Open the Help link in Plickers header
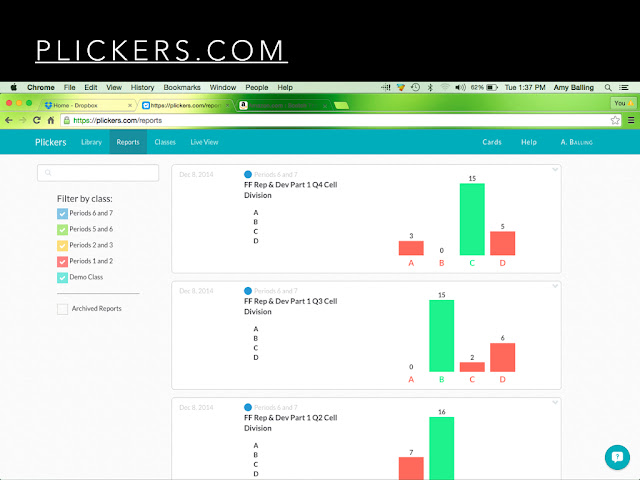This screenshot has width=640, height=480. pos(529,142)
